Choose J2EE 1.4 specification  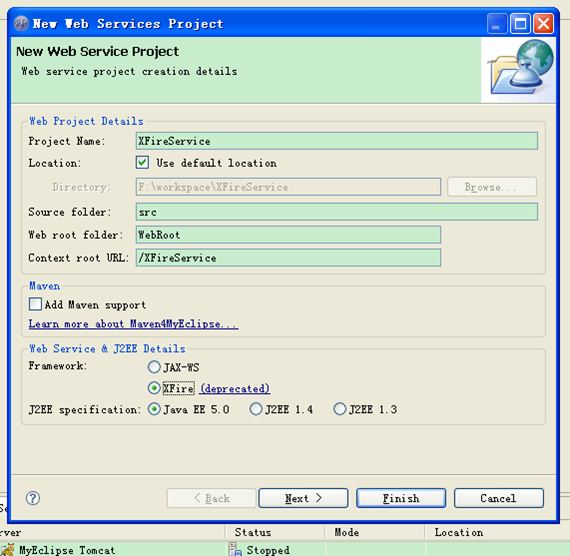coord(256,409)
